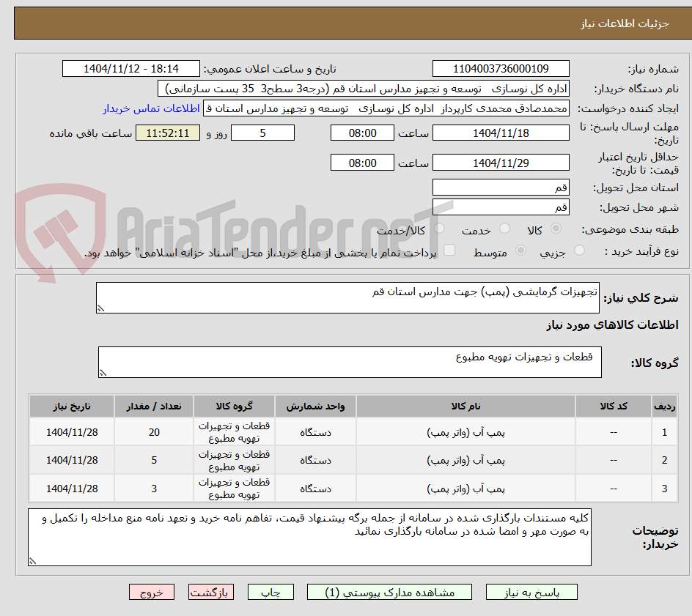
Task: Click the خروج exit button
Action: [x=151, y=592]
